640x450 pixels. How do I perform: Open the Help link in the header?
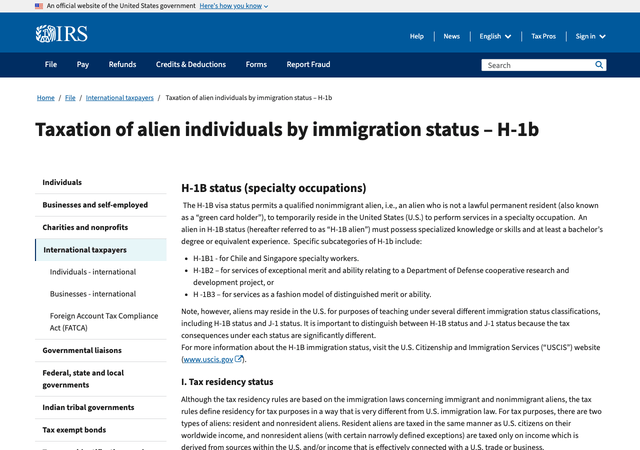point(417,36)
